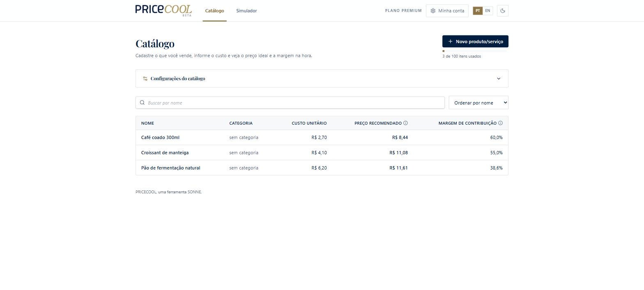Click the items used progress bar

coord(475,51)
